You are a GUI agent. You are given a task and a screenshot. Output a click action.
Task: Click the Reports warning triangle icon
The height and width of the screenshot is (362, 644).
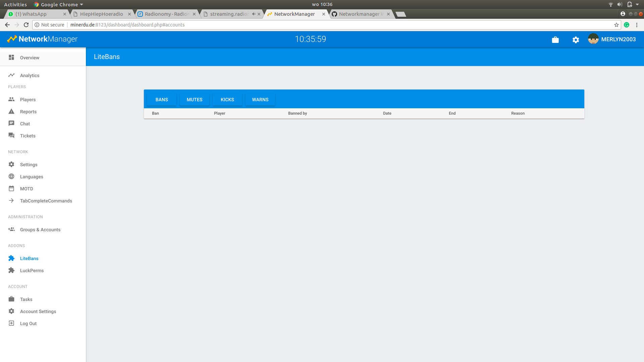tap(11, 111)
